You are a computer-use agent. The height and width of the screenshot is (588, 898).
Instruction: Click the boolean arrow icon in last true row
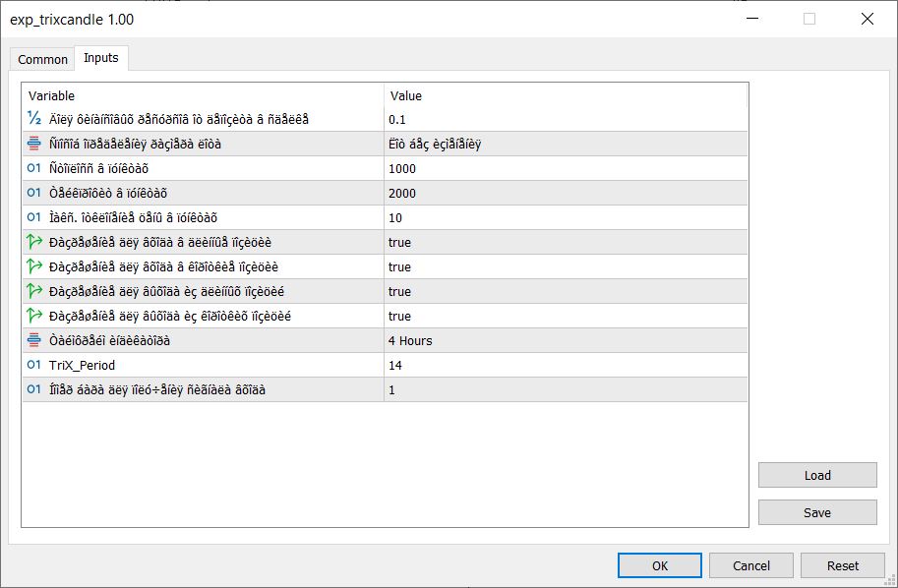(34, 316)
